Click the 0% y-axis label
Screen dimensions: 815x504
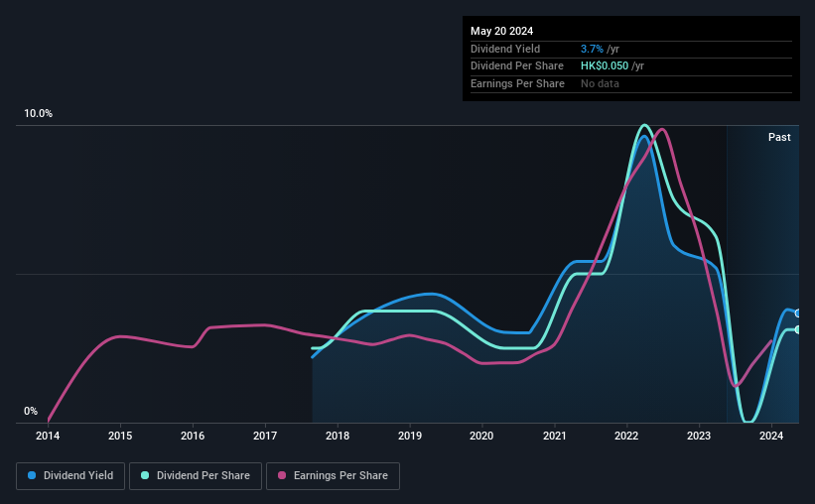(31, 411)
